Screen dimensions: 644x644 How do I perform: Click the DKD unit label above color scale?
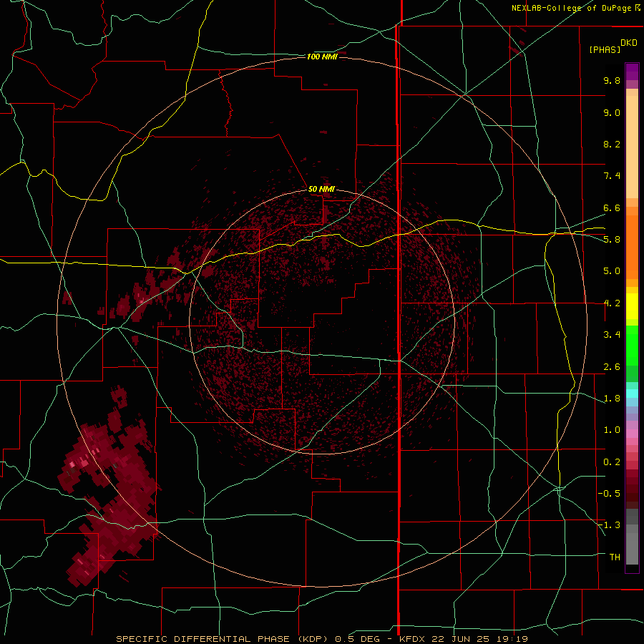[629, 43]
